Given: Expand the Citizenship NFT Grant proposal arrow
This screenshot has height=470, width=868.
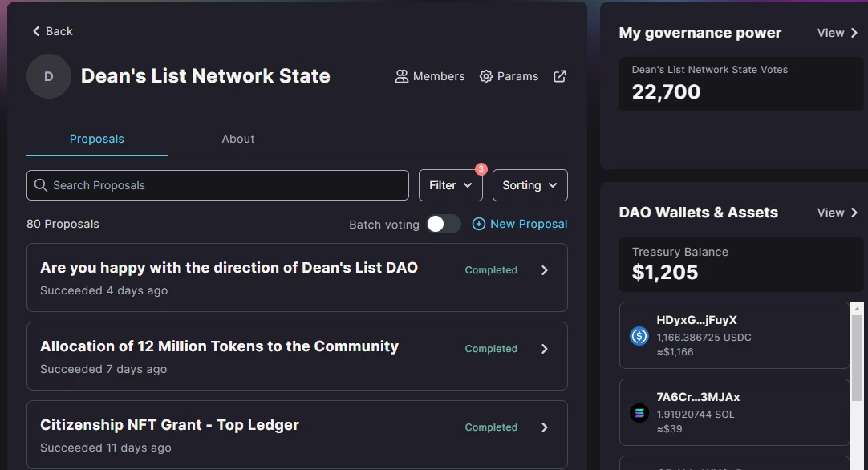Looking at the screenshot, I should (544, 427).
